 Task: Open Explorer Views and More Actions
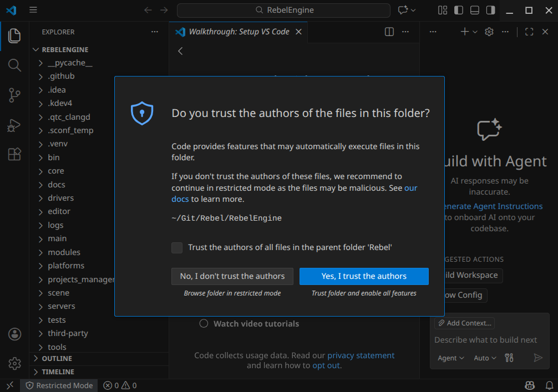point(154,32)
